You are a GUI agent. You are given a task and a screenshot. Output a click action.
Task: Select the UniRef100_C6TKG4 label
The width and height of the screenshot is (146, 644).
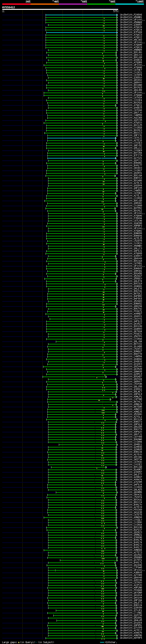(131, 98)
